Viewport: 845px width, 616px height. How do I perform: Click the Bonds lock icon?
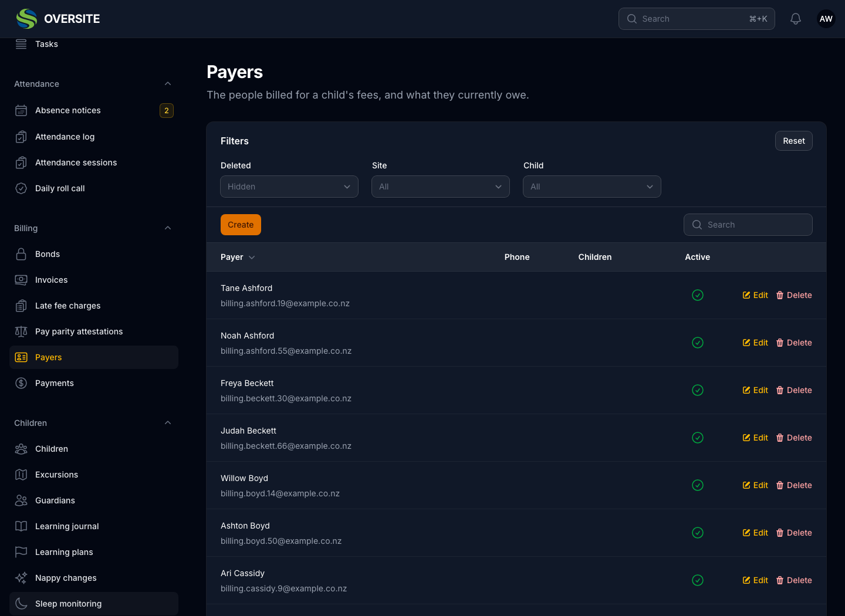click(x=21, y=254)
